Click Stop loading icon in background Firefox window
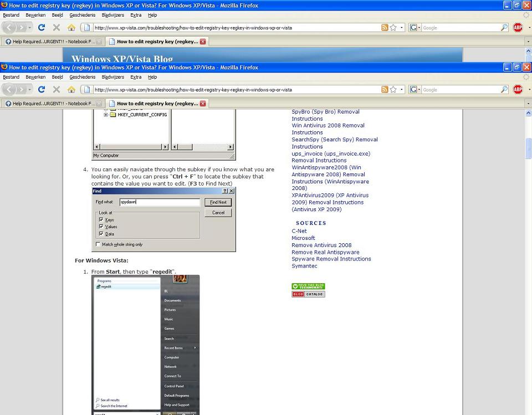The image size is (532, 415). (x=57, y=28)
